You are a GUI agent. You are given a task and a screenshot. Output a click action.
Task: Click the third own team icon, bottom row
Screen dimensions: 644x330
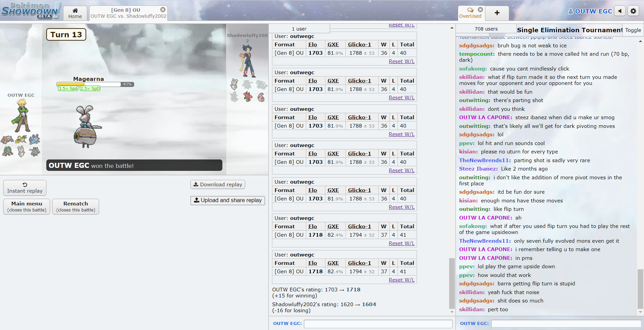[x=34, y=151]
